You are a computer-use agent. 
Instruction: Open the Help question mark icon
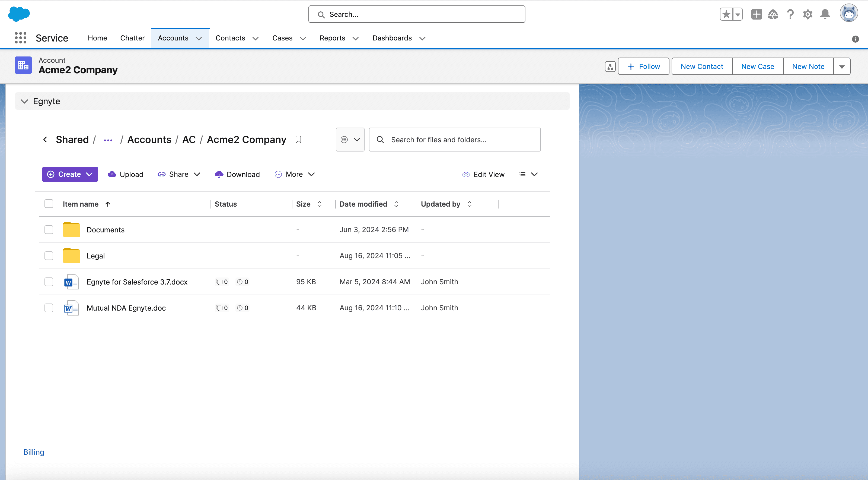[790, 14]
